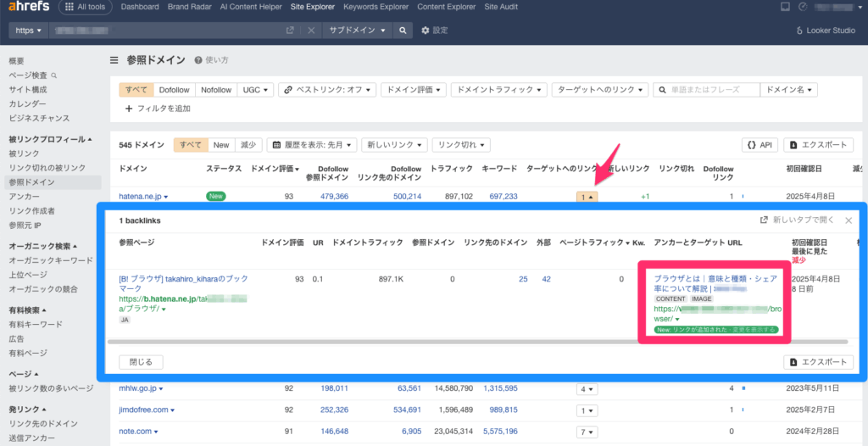Expand mhlw.go.jp links dropdown showing 4

[587, 389]
